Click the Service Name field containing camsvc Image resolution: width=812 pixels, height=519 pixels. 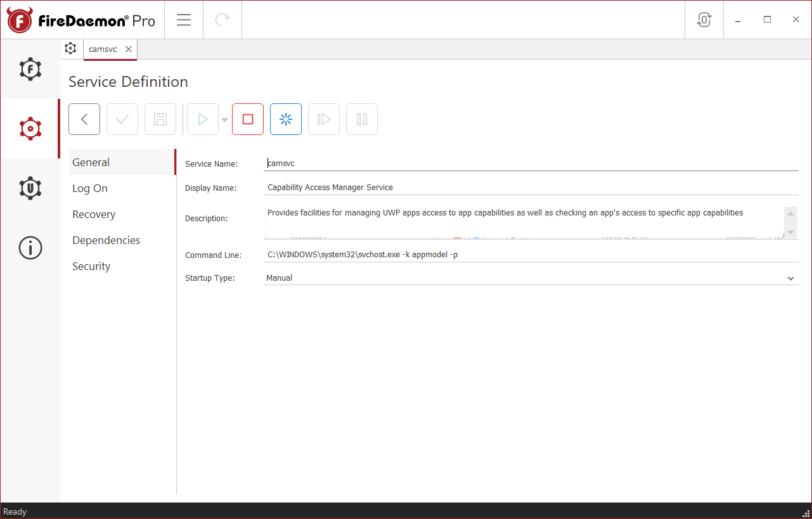531,163
